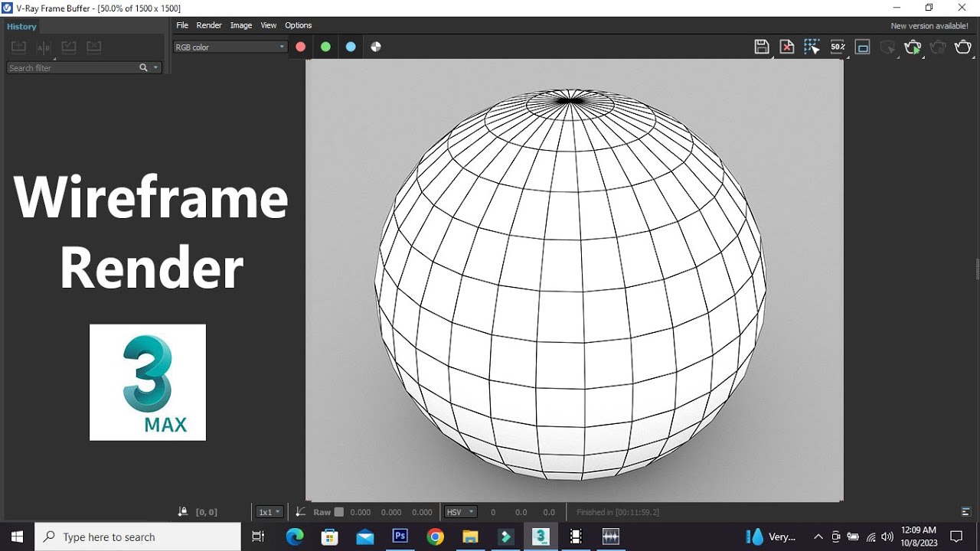
Task: Open the File menu
Action: click(x=182, y=25)
